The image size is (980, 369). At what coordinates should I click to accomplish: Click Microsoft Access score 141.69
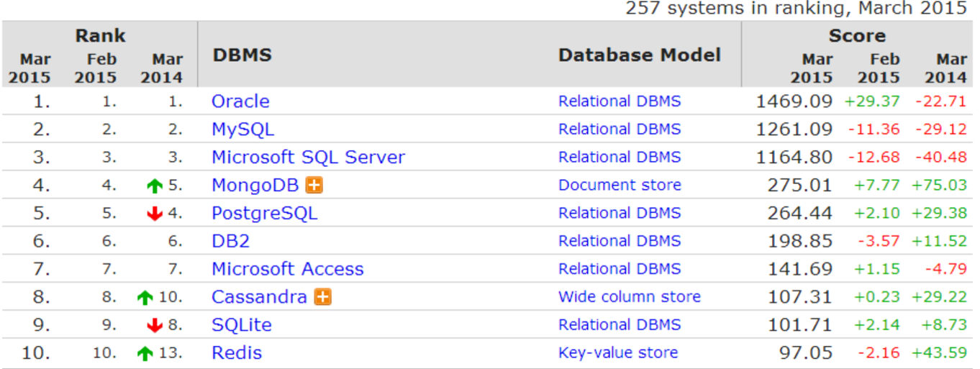(x=799, y=269)
